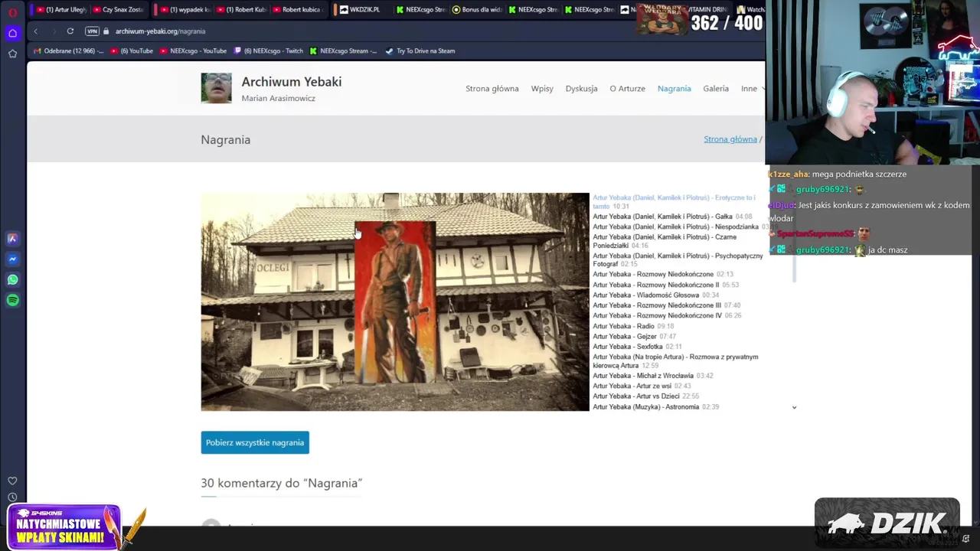Open the NEEXcsgo Stream bookmark

point(343,51)
